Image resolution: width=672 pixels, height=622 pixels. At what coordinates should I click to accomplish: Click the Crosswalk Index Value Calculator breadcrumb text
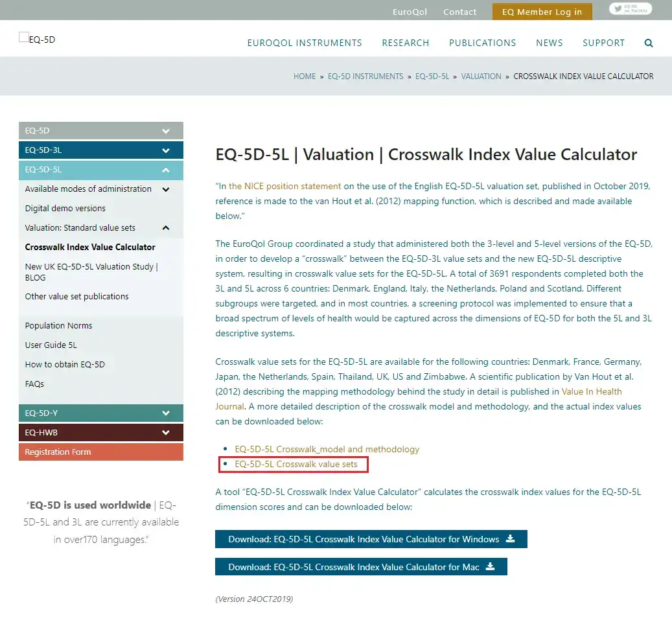[583, 76]
